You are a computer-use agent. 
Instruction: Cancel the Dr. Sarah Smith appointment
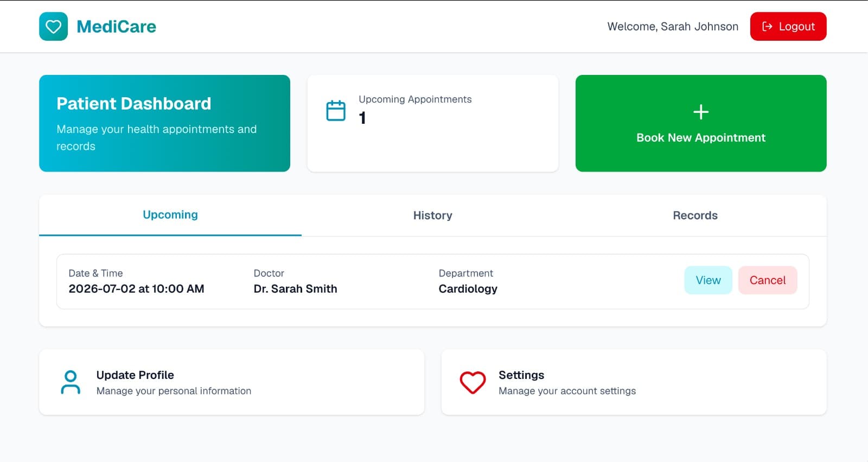pos(768,280)
